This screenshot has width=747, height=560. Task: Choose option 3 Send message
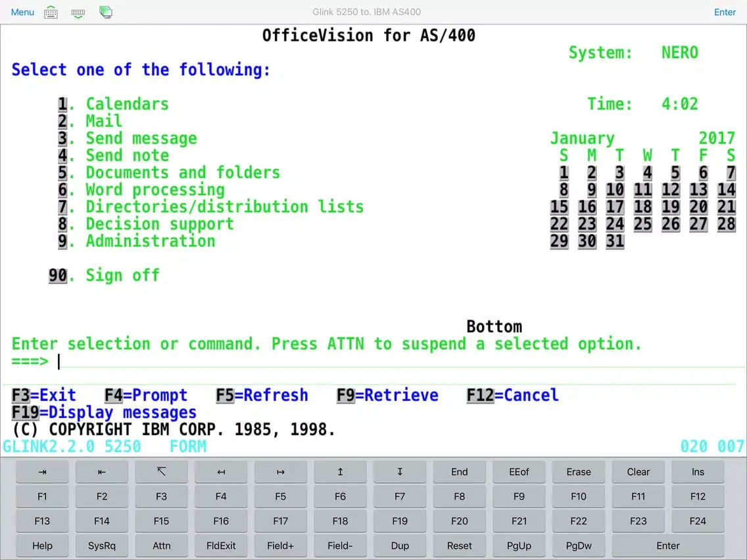click(x=127, y=138)
